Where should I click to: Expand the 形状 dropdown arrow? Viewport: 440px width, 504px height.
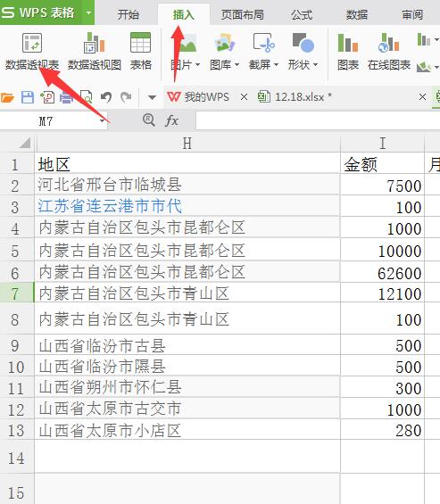(x=315, y=64)
